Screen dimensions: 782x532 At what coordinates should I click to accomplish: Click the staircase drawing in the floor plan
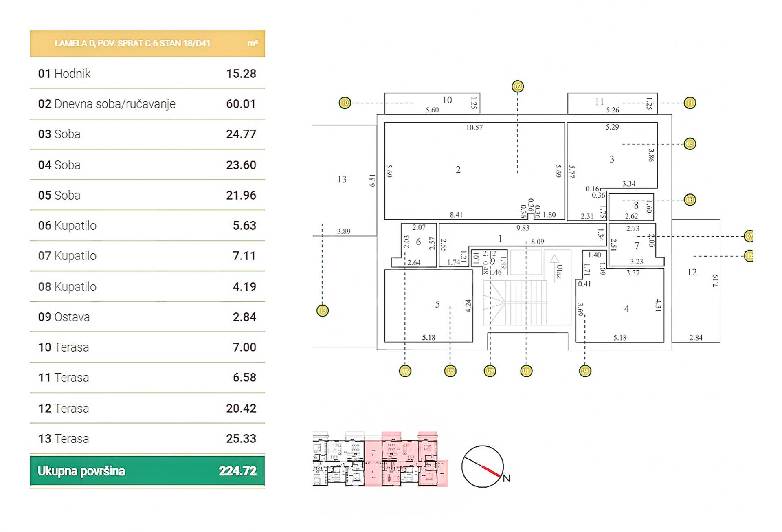click(x=515, y=303)
